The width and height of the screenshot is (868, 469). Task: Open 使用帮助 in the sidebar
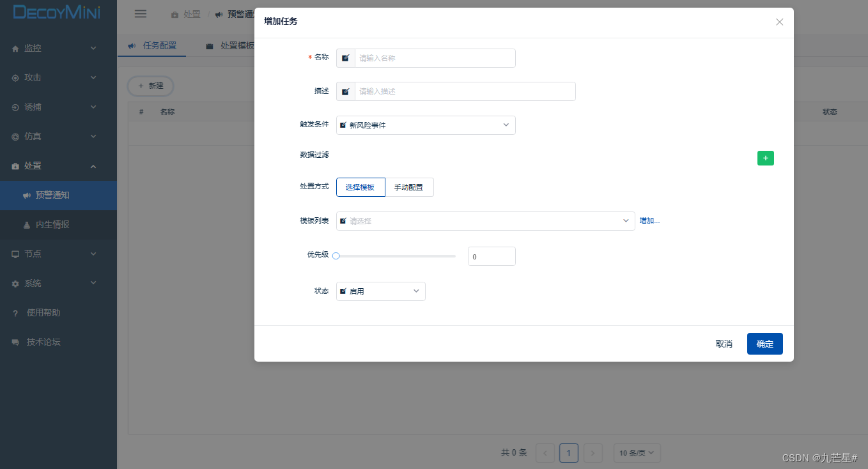[58, 313]
